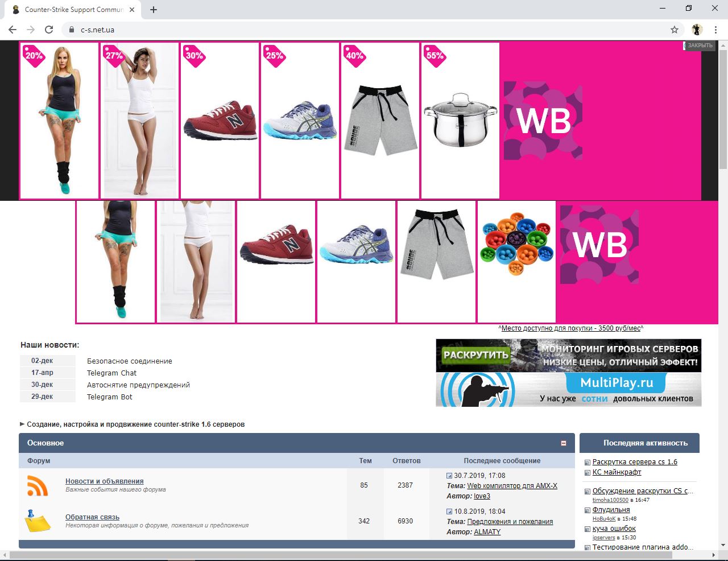This screenshot has height=561, width=728.
Task: Open the new tab plus button
Action: click(154, 10)
